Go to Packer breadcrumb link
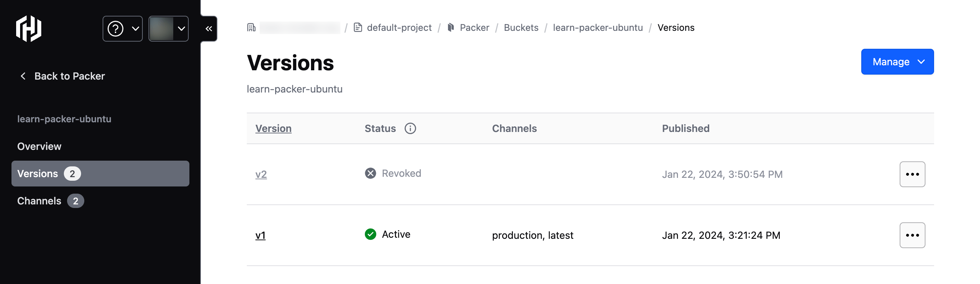Screen dimensions: 980x284 (474, 27)
